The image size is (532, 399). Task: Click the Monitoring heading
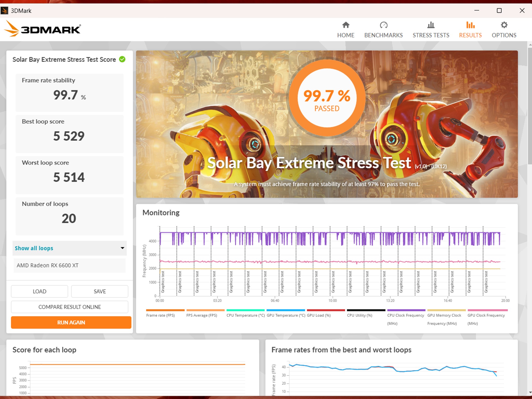161,213
